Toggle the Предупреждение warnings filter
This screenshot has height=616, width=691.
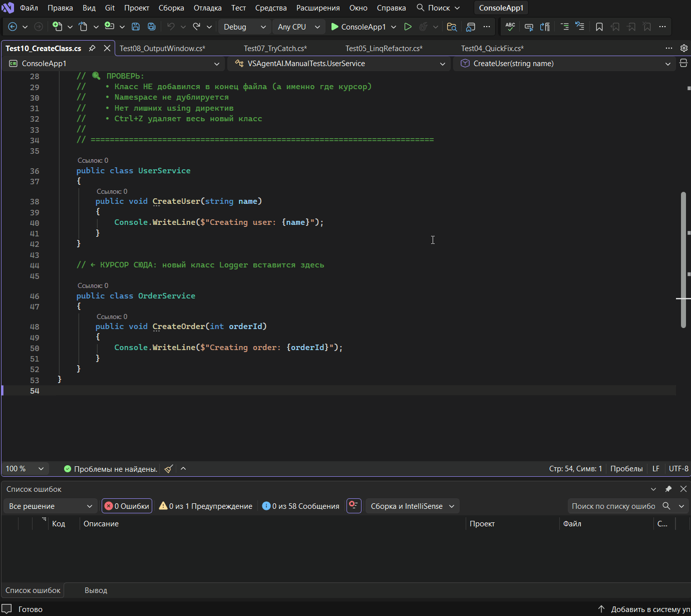tap(205, 506)
